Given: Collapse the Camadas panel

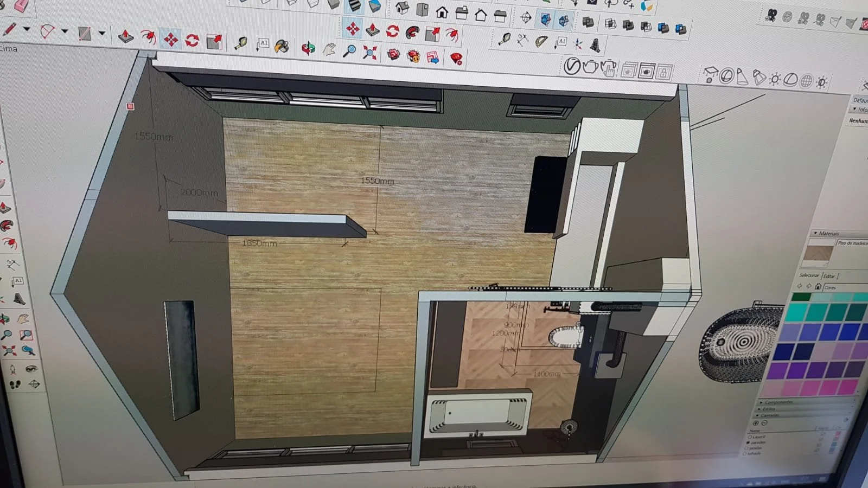Looking at the screenshot, I should (757, 415).
